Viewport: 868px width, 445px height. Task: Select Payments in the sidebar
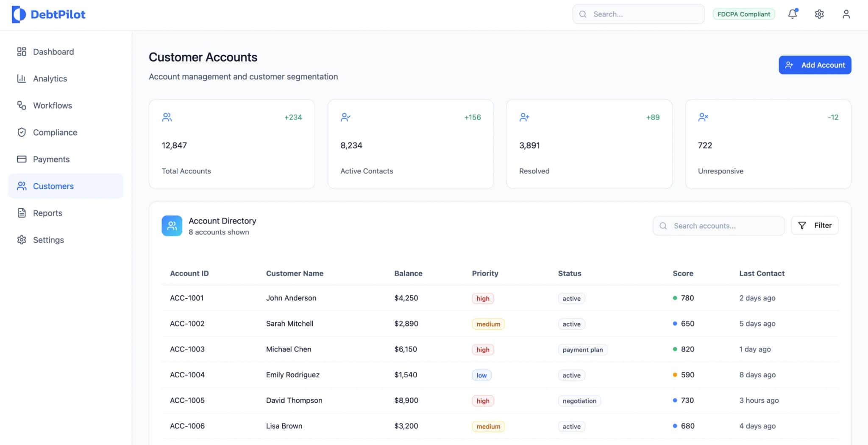click(51, 159)
